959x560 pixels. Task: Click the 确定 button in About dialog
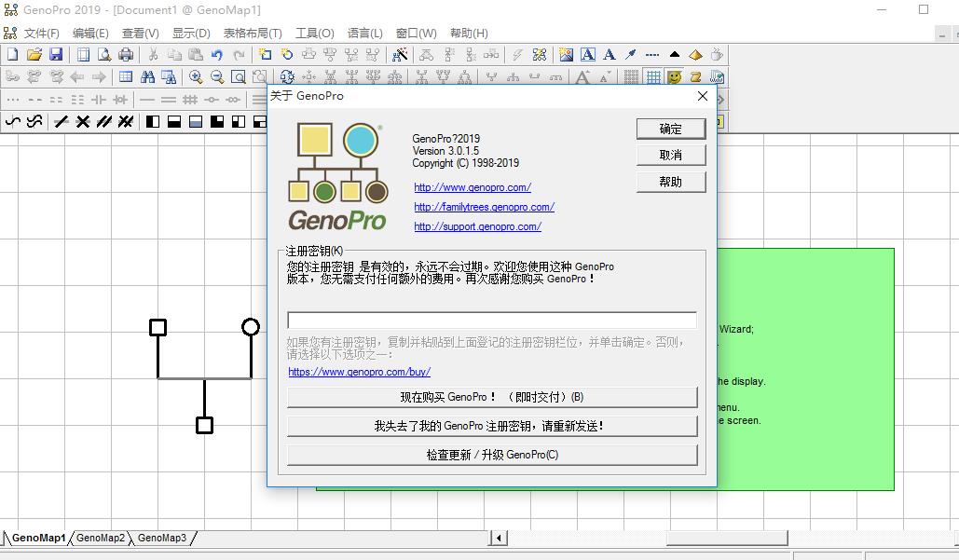[x=670, y=129]
